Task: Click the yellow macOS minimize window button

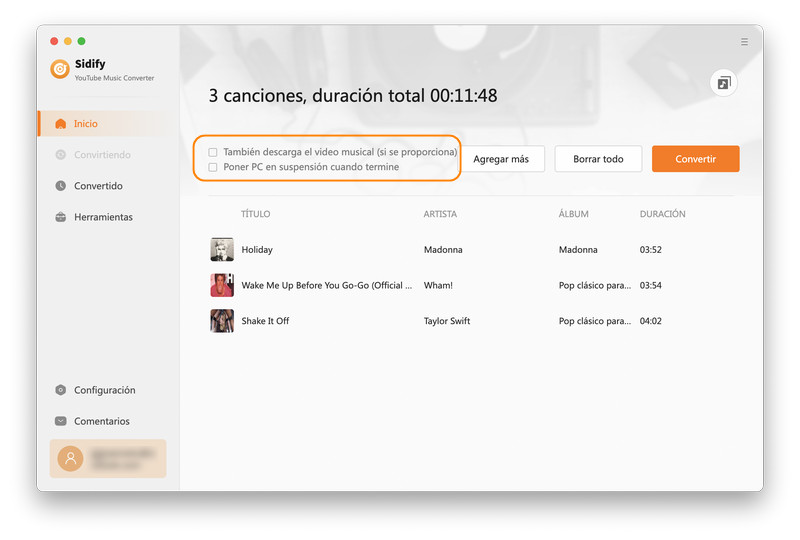Action: [68, 41]
